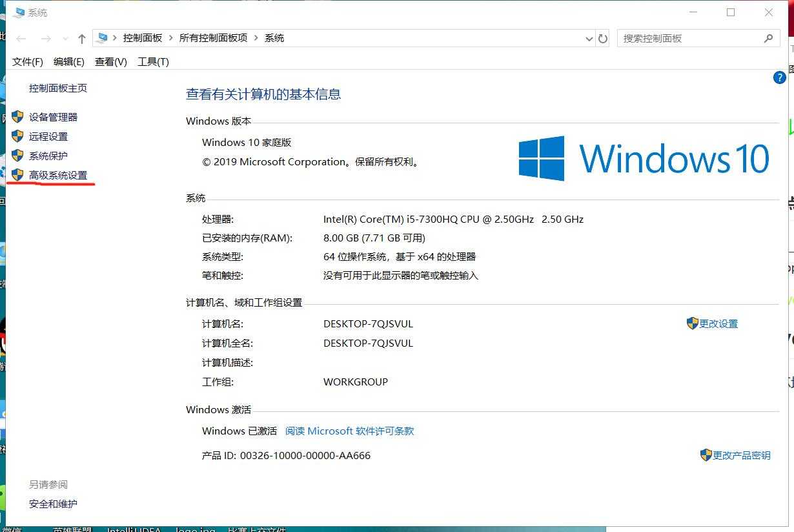Click the 查看有关计算机的基本信息 heading

pyautogui.click(x=263, y=94)
